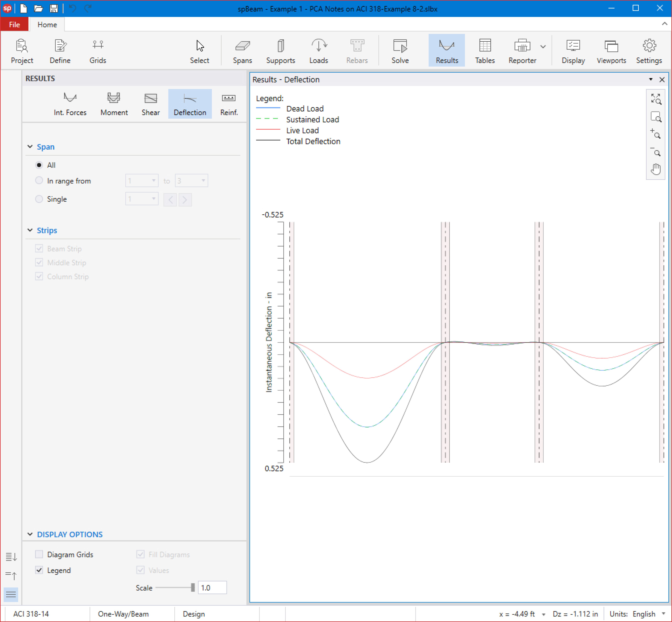
Task: Enable the Diagram Grids checkbox
Action: [x=39, y=554]
